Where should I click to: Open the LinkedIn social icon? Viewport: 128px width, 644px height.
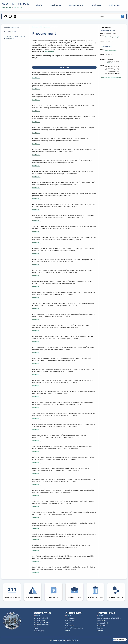pyautogui.click(x=15, y=16)
